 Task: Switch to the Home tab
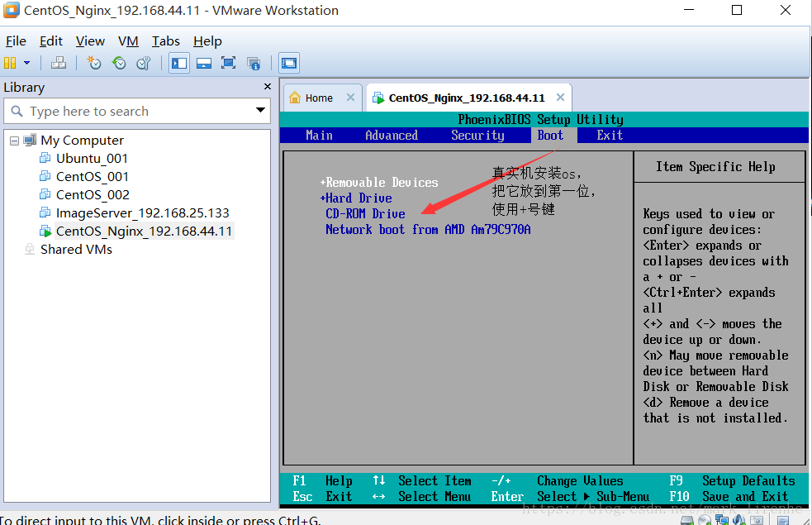[319, 98]
